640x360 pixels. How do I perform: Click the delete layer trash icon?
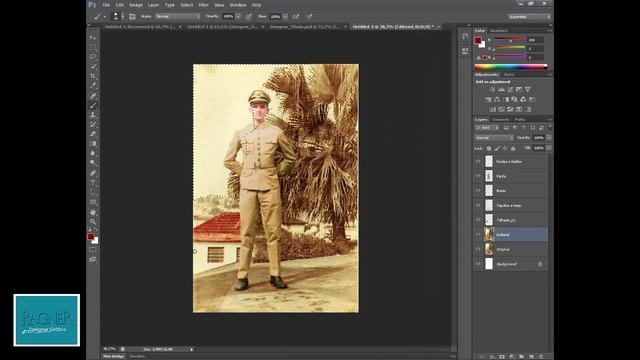coord(541,356)
